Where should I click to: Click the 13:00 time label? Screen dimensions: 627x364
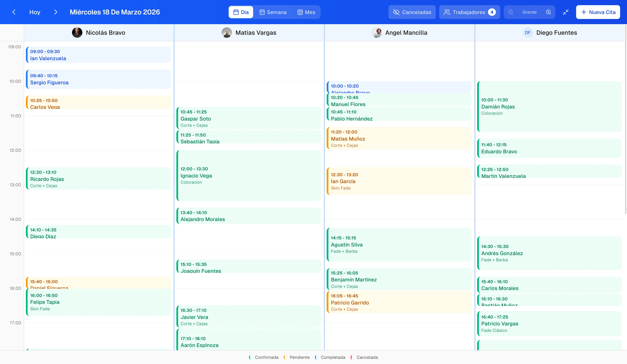pos(15,185)
